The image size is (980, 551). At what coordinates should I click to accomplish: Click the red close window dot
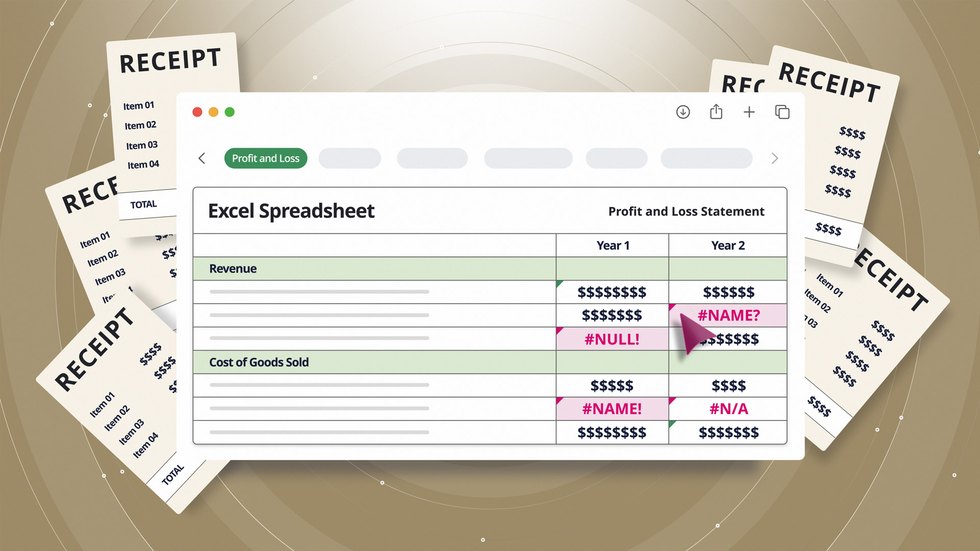pos(197,112)
